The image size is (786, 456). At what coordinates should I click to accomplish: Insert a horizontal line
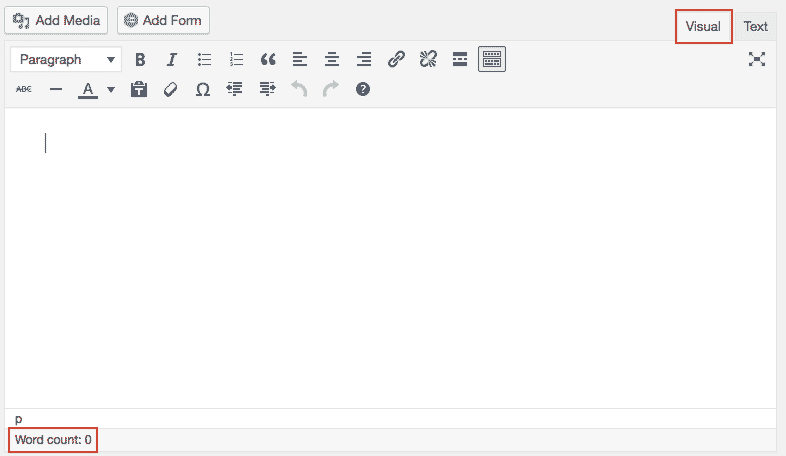[x=56, y=89]
